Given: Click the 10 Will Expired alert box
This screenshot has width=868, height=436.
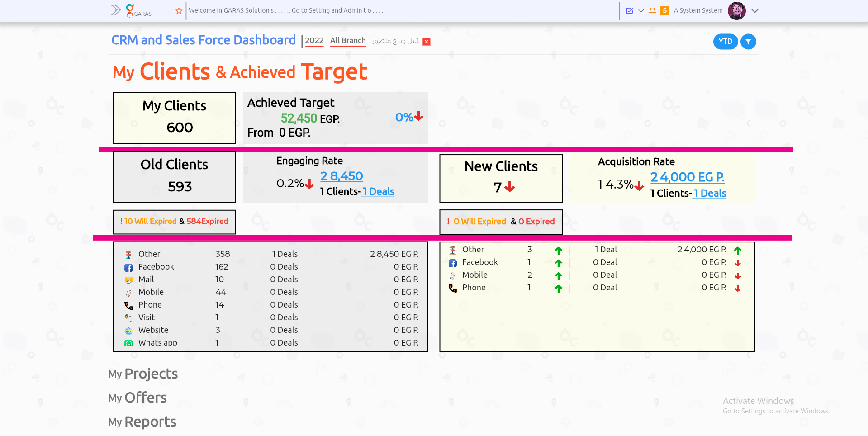Looking at the screenshot, I should click(174, 222).
